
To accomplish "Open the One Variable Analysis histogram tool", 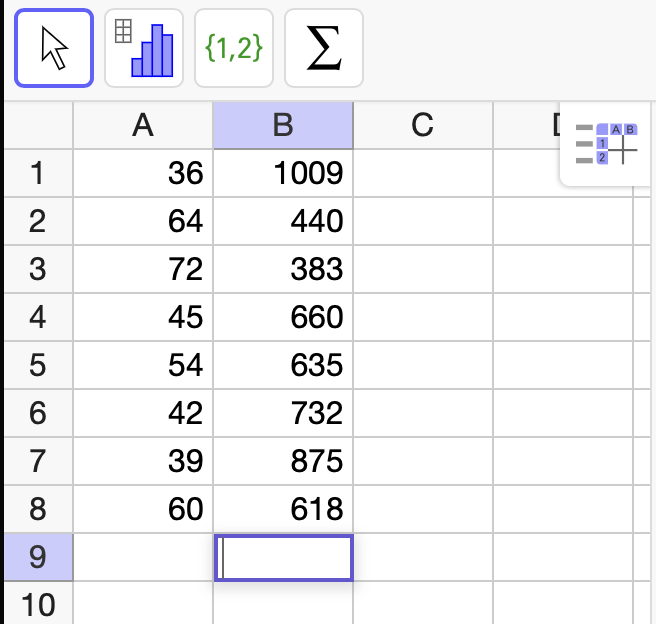I will click(144, 48).
